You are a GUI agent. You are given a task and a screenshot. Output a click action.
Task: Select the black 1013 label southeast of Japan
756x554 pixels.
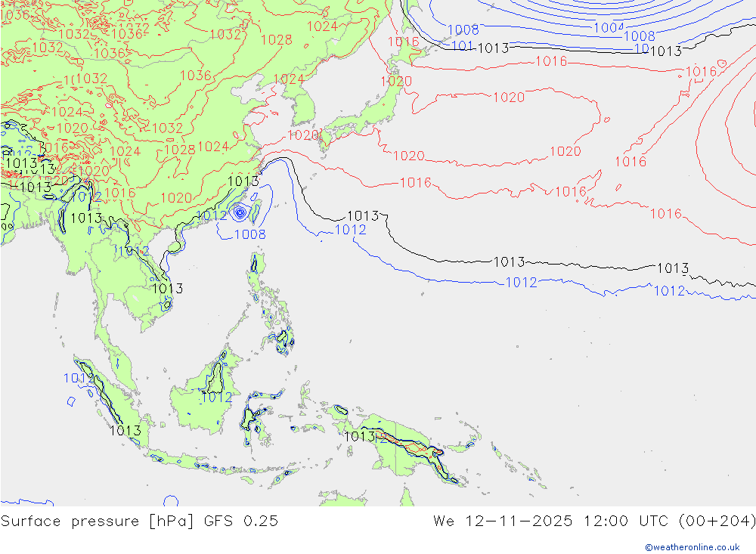363,216
